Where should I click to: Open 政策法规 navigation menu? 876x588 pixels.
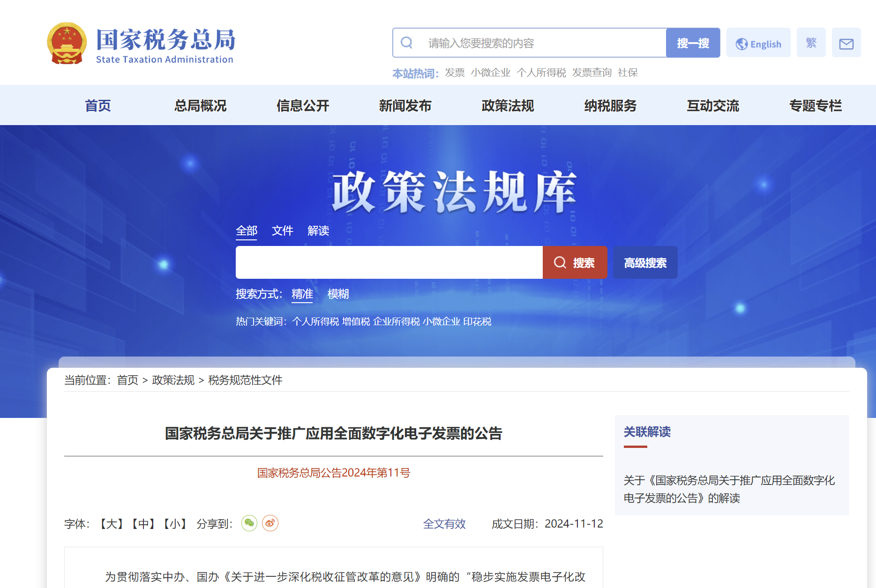tap(508, 105)
